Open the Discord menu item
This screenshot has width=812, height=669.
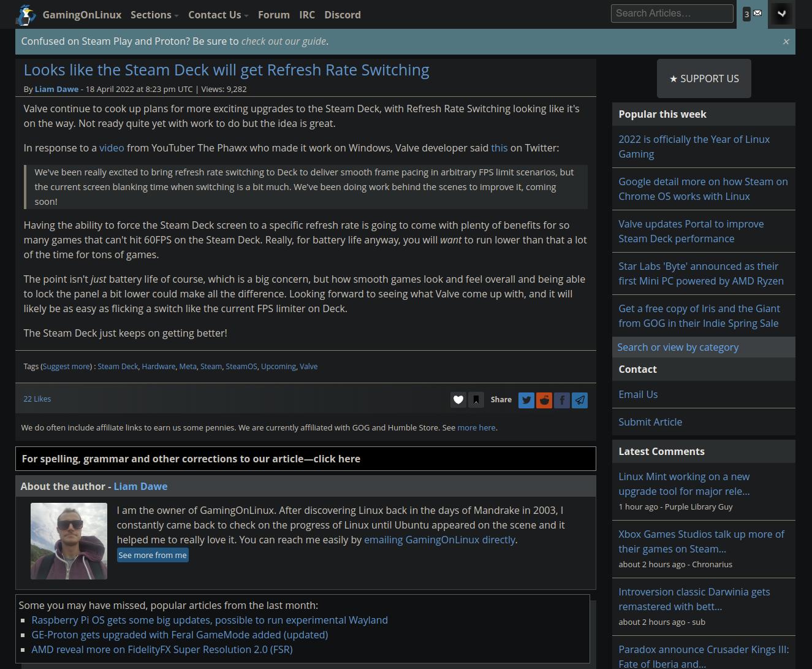pos(343,15)
